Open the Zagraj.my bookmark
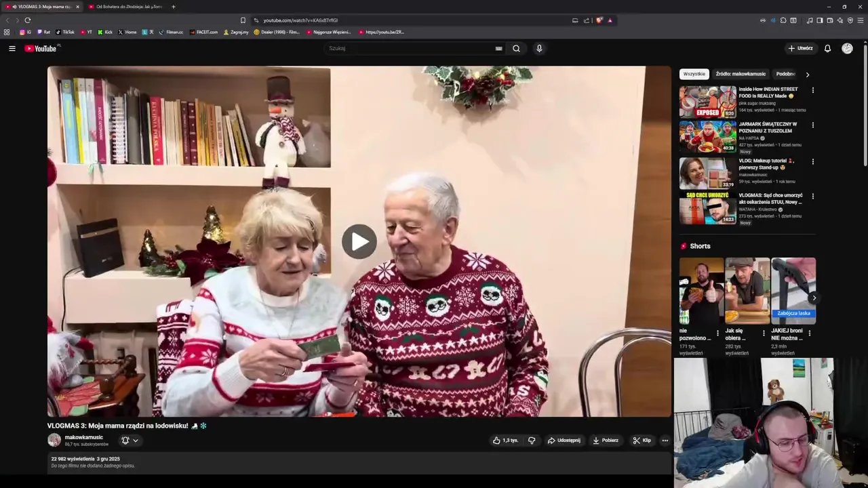The image size is (868, 488). click(235, 32)
